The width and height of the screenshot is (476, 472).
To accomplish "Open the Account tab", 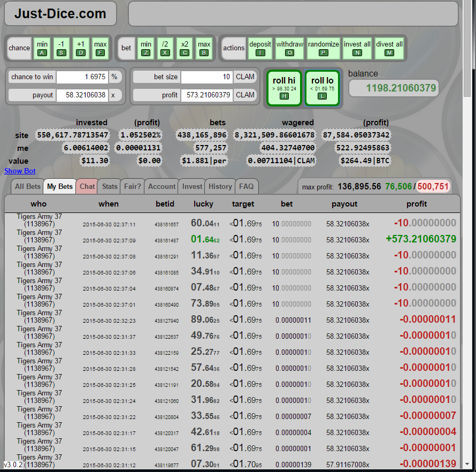I will pos(162,186).
